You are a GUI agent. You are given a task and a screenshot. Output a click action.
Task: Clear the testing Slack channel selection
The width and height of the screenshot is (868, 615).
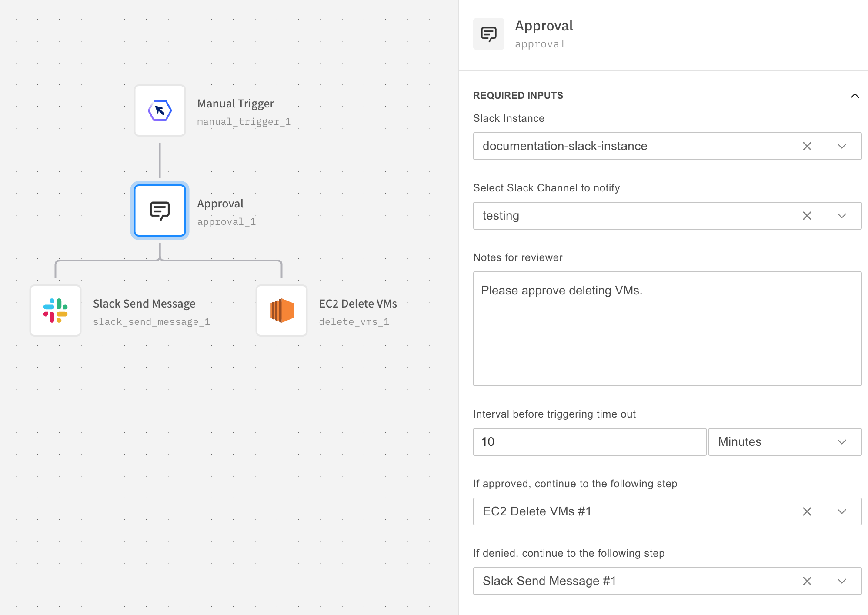(807, 216)
